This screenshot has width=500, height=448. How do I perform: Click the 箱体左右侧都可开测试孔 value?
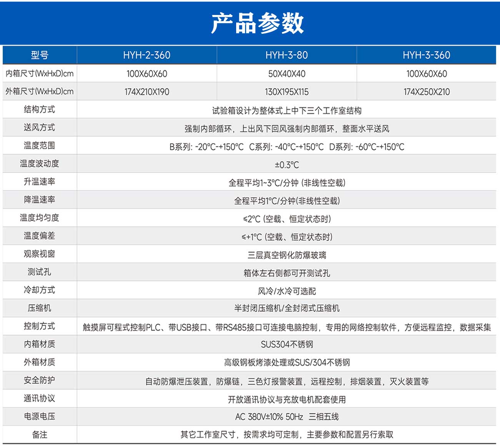click(x=287, y=274)
